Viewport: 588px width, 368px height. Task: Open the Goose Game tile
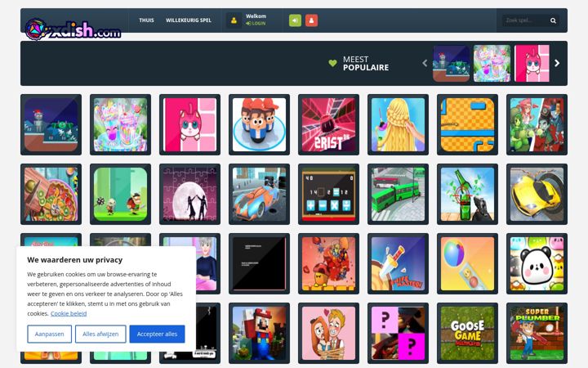click(467, 333)
